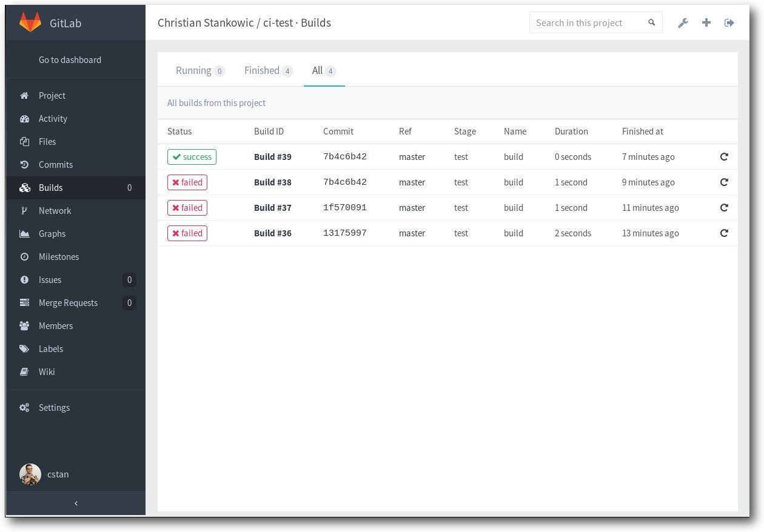The width and height of the screenshot is (764, 532).
Task: Open commit 13175997 link
Action: point(345,233)
